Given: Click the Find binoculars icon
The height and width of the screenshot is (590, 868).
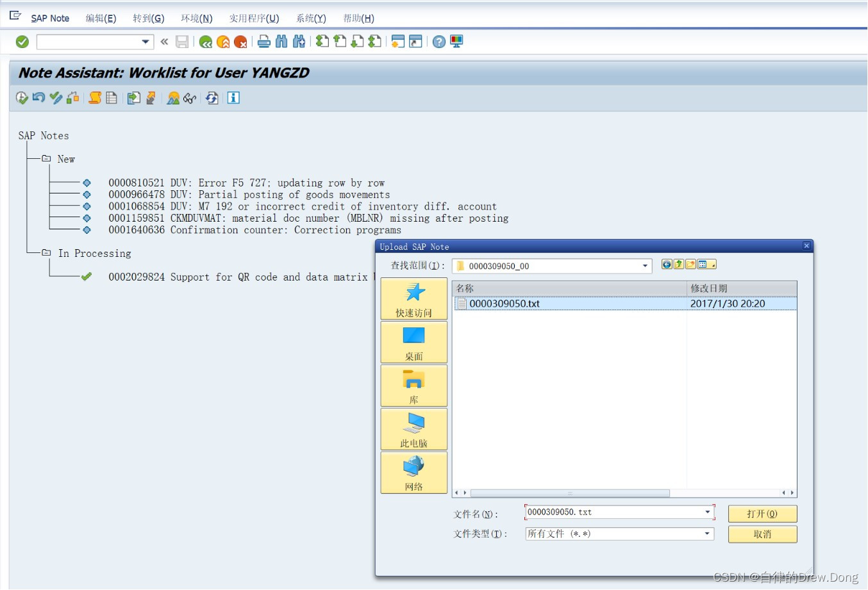Looking at the screenshot, I should [281, 42].
